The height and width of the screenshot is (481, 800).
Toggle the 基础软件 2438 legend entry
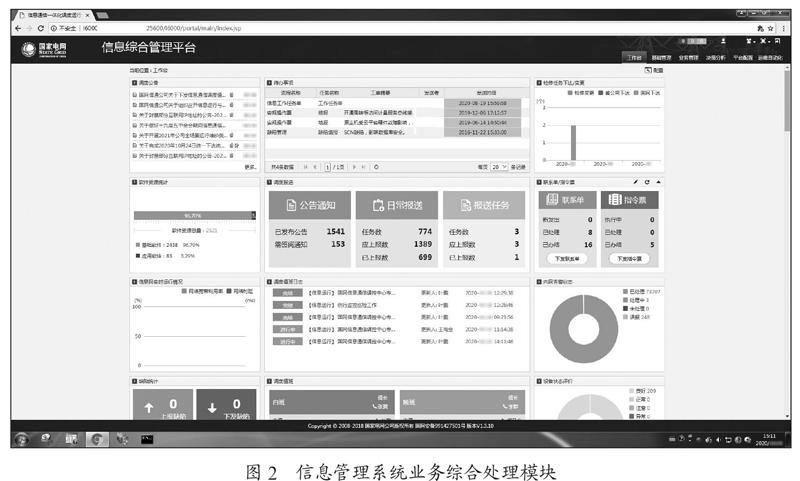click(x=167, y=245)
